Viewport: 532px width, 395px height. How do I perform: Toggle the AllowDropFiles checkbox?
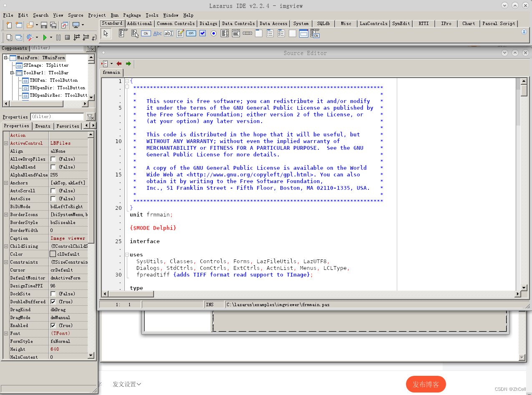pyautogui.click(x=53, y=159)
